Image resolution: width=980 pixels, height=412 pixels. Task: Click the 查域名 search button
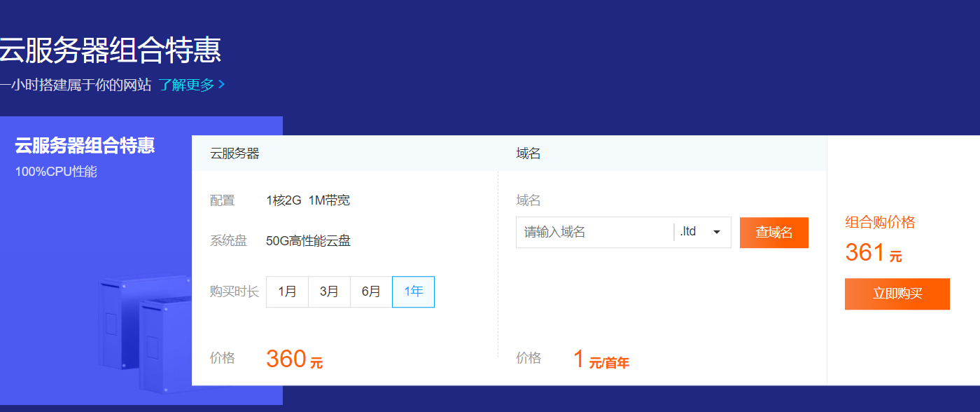(x=774, y=233)
